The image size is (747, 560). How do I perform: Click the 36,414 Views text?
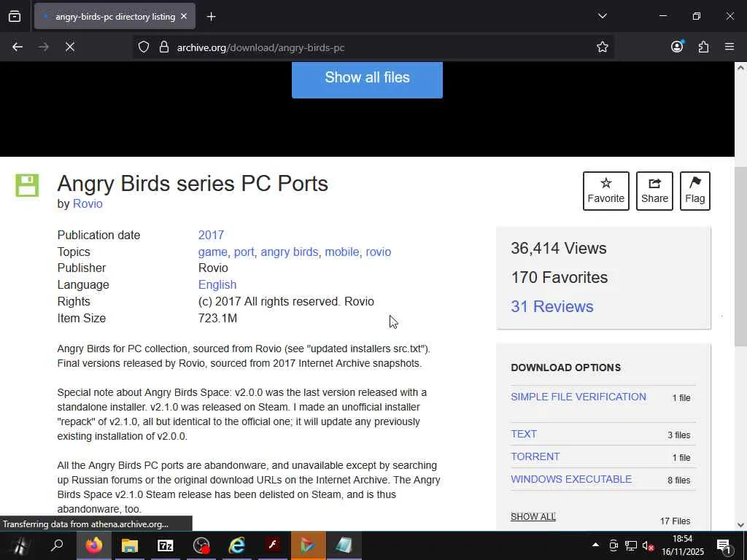(558, 249)
